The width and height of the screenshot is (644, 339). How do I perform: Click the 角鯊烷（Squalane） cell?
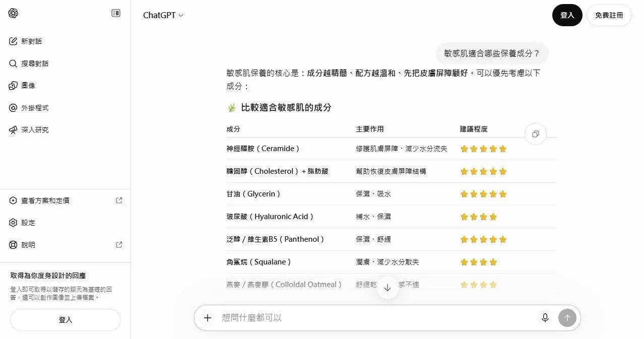259,262
